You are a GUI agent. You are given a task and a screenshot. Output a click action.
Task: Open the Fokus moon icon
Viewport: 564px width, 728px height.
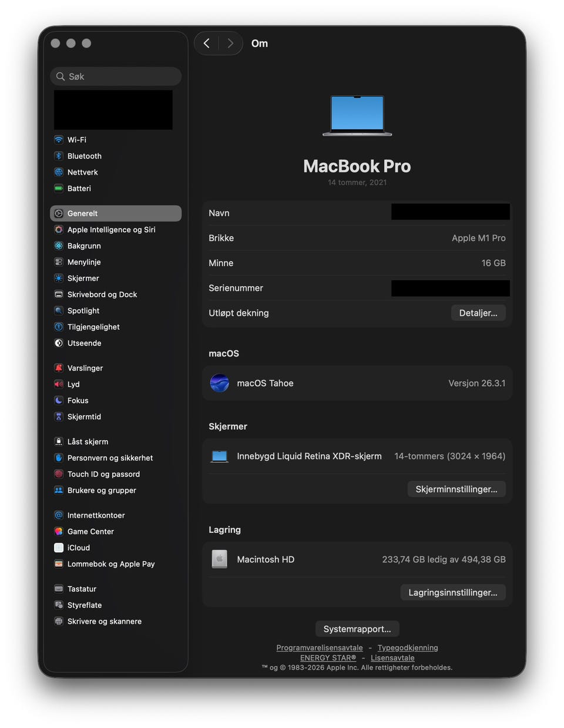pyautogui.click(x=59, y=400)
